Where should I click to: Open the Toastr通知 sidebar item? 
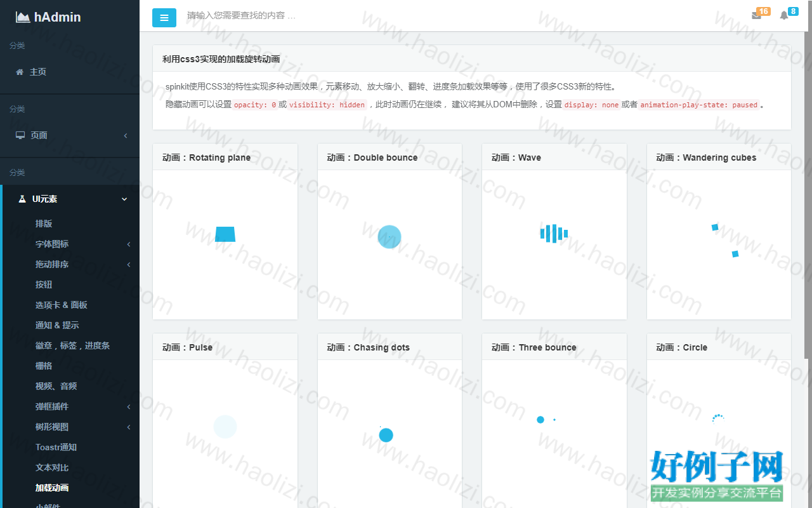click(x=56, y=447)
